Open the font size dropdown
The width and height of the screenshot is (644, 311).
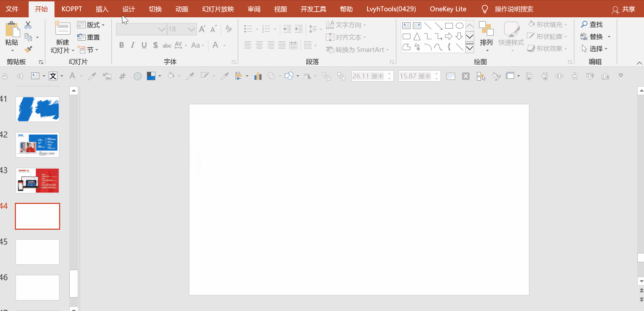191,29
